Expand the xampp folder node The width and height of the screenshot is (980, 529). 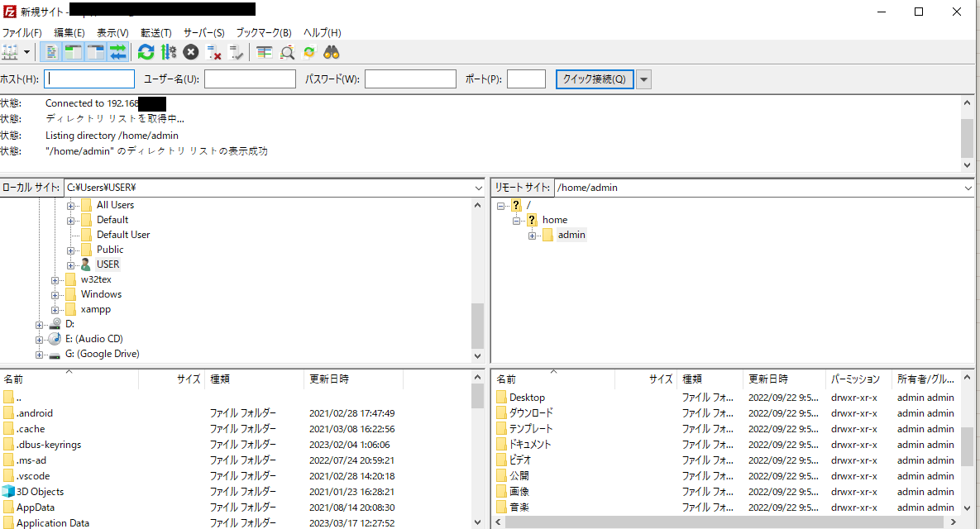pos(55,310)
